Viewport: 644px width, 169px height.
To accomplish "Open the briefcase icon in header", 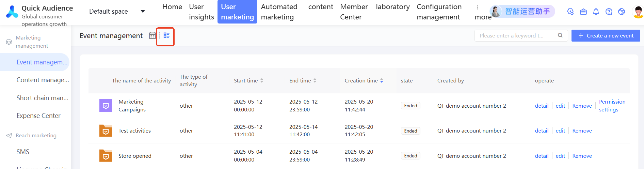I will click(583, 12).
